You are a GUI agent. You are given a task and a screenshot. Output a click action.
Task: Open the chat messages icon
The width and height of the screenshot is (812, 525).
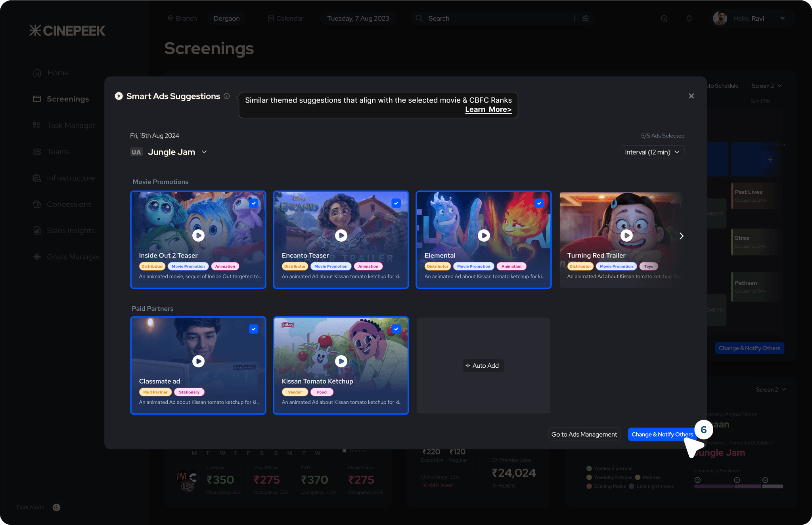[x=664, y=19]
